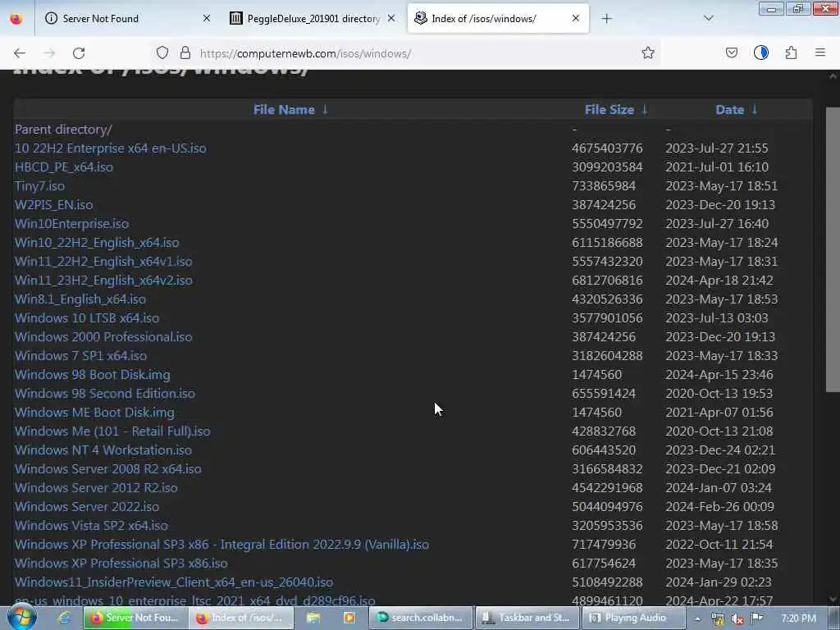Download Windows XP Professional SP3 x86.iso
The image size is (840, 630).
121,564
